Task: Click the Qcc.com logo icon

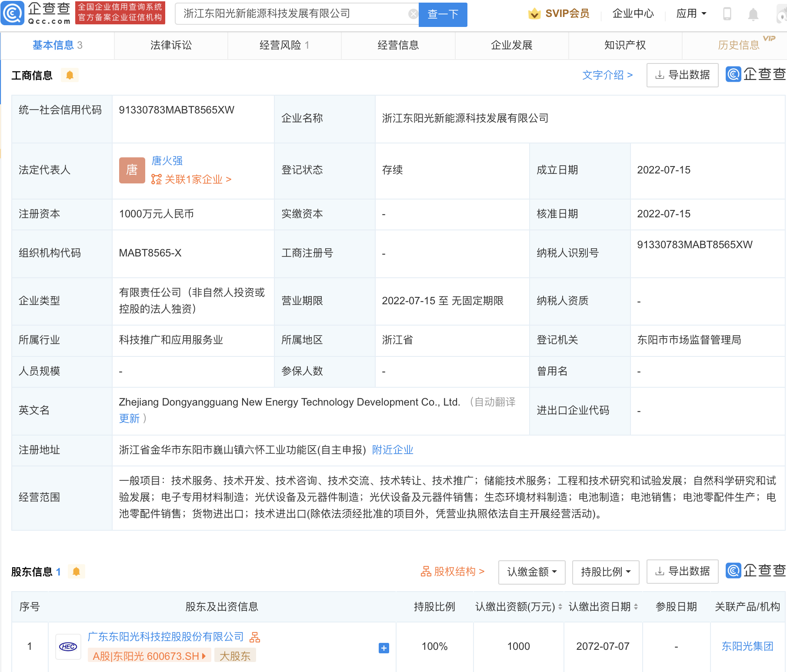Action: (x=13, y=13)
